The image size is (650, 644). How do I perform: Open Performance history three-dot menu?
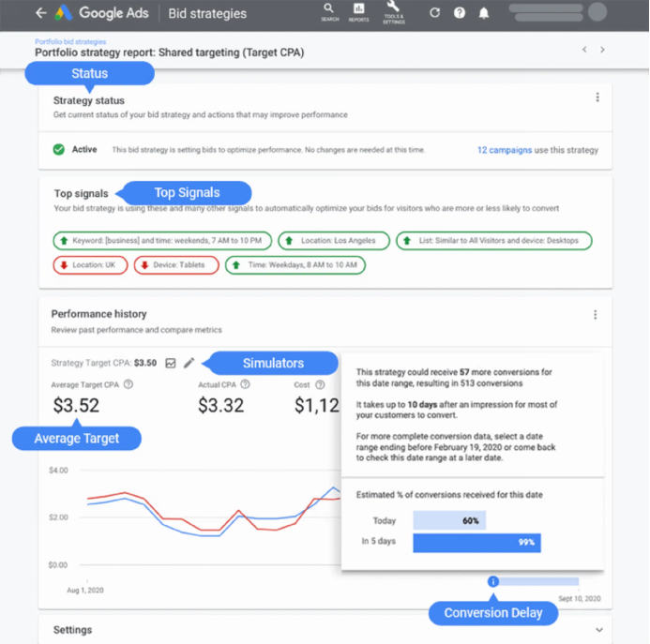click(596, 315)
